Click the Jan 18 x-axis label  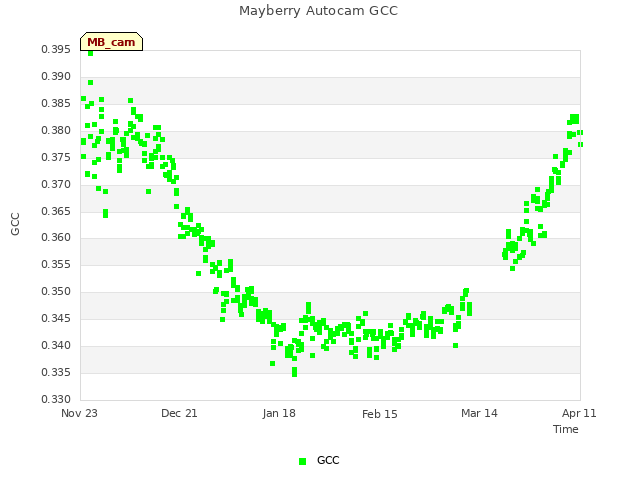[x=279, y=413]
